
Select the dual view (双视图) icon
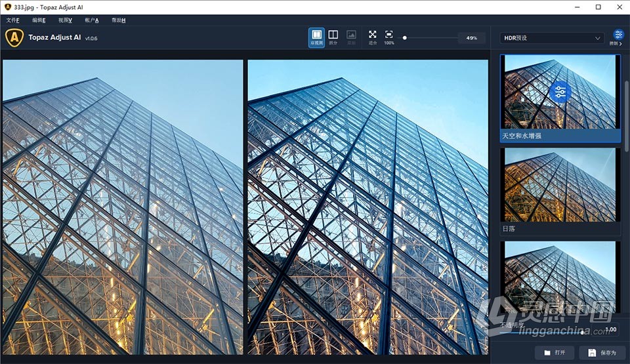point(316,37)
